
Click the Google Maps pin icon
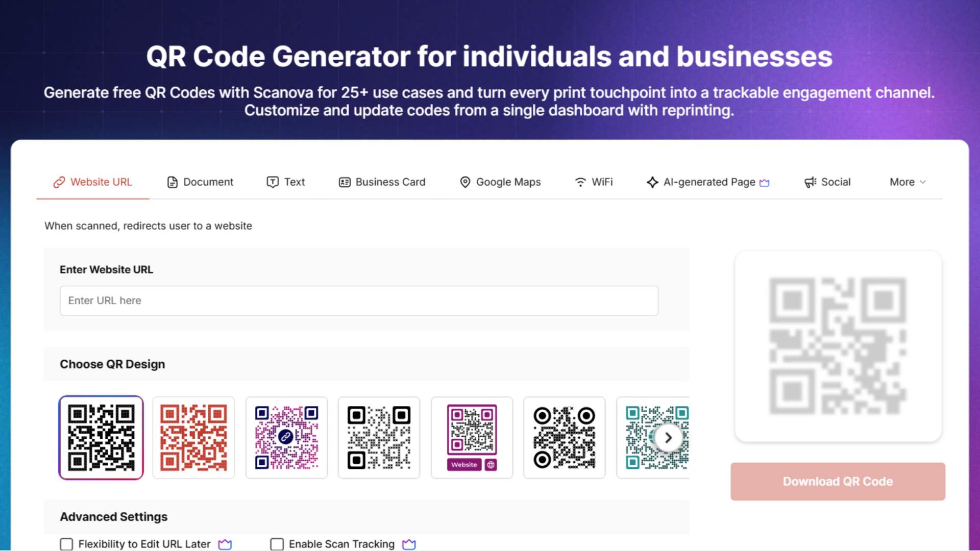point(465,182)
